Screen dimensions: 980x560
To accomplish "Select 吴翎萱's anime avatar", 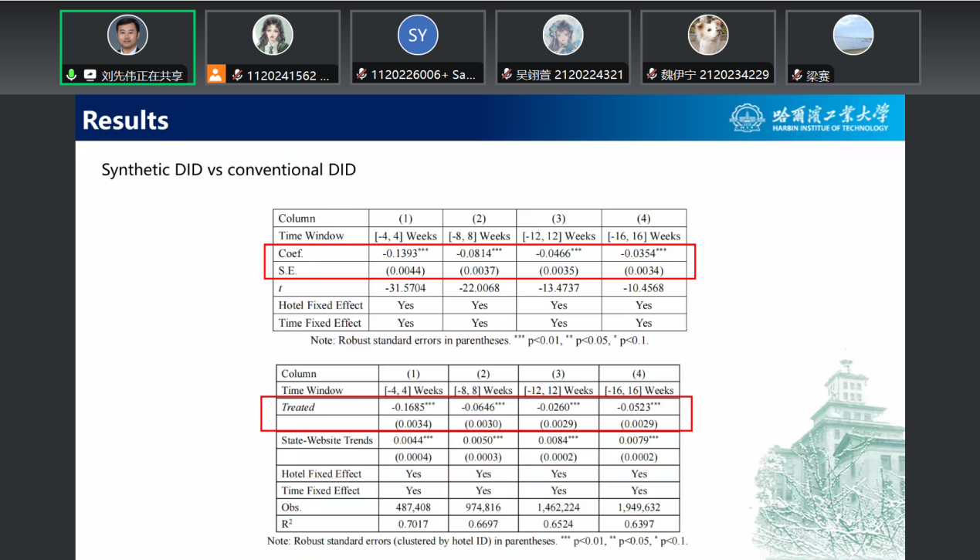I will [563, 35].
